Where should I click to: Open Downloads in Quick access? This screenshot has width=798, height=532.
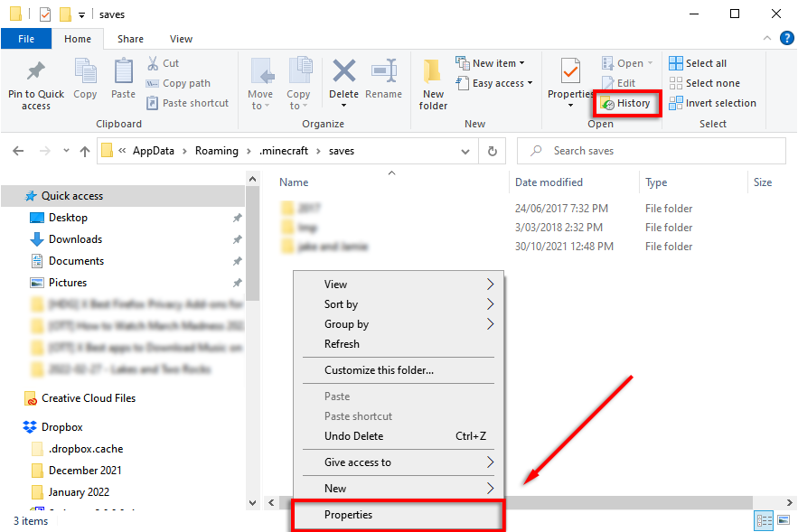click(x=75, y=239)
